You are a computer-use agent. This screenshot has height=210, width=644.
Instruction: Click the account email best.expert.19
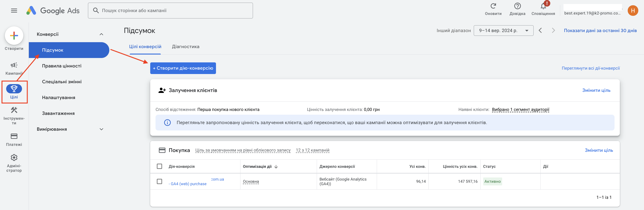(x=592, y=13)
